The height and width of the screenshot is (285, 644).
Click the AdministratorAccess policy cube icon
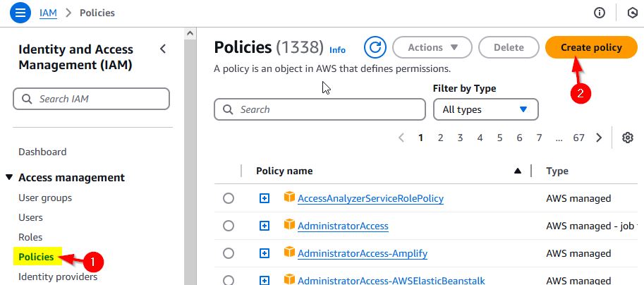(288, 225)
